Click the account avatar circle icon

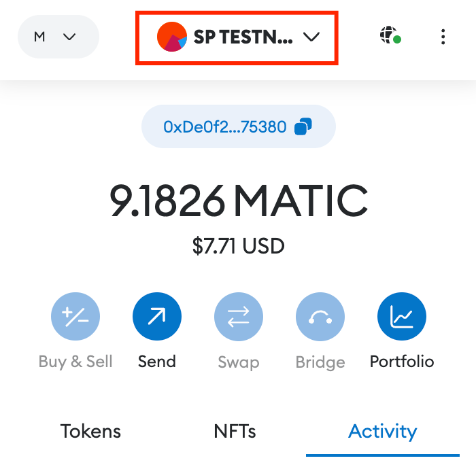coord(172,37)
